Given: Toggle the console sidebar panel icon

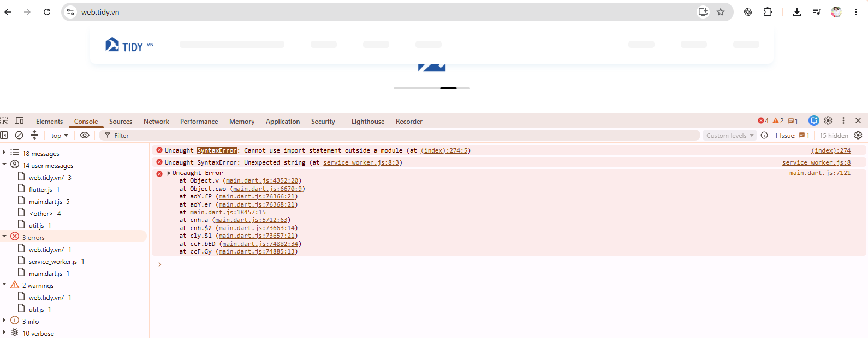Looking at the screenshot, I should 4,135.
